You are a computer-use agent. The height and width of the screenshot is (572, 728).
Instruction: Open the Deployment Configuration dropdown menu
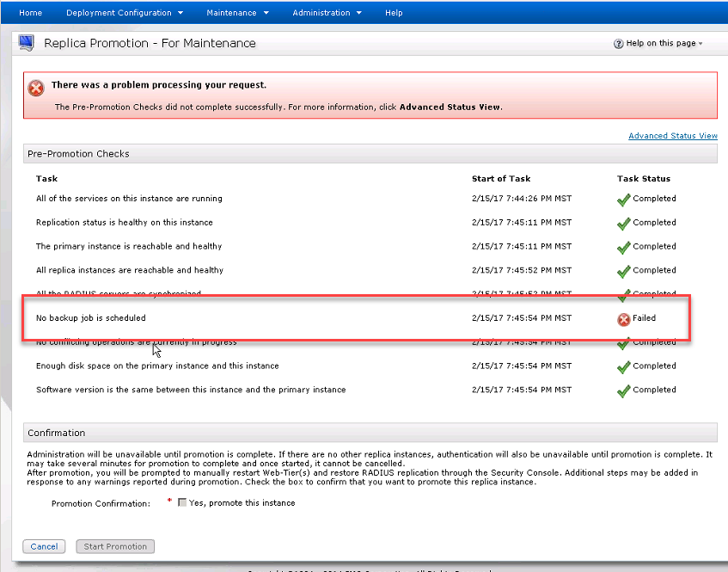pyautogui.click(x=124, y=13)
